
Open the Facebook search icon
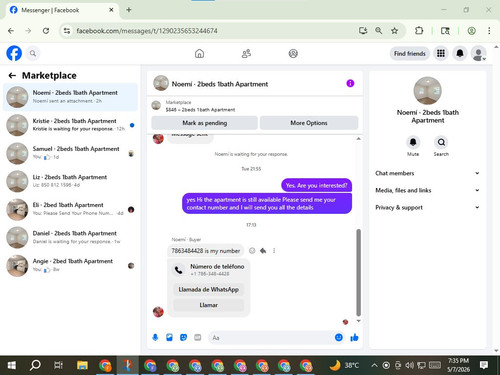click(33, 53)
